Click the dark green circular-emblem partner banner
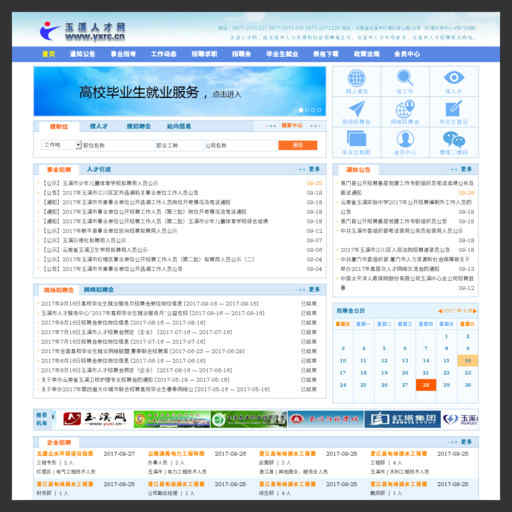512x512 pixels. (249, 419)
